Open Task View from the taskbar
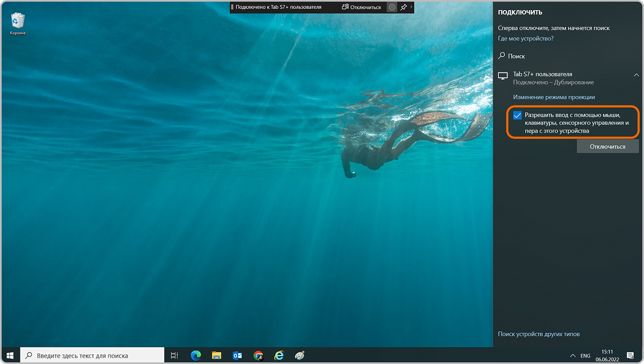This screenshot has height=364, width=644. pos(174,355)
